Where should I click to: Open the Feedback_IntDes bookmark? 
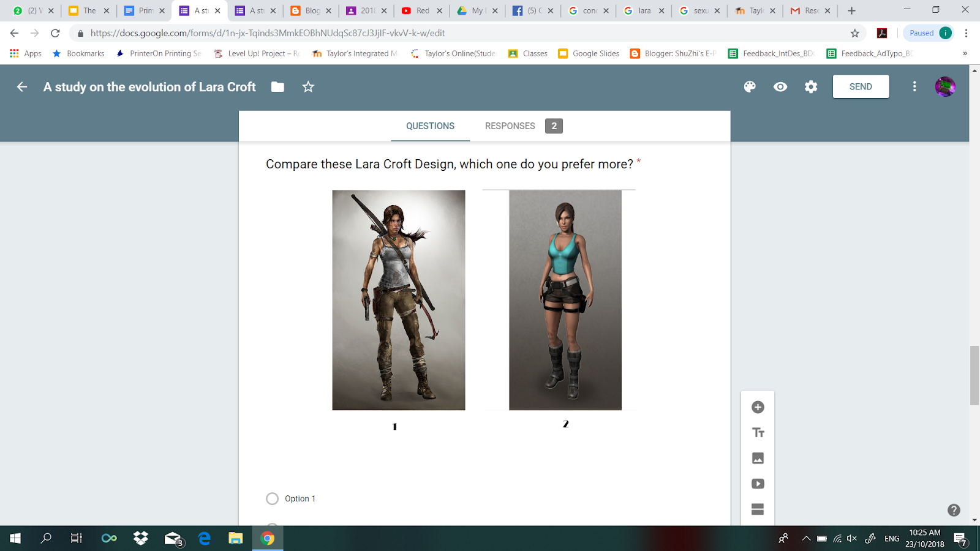tap(772, 53)
